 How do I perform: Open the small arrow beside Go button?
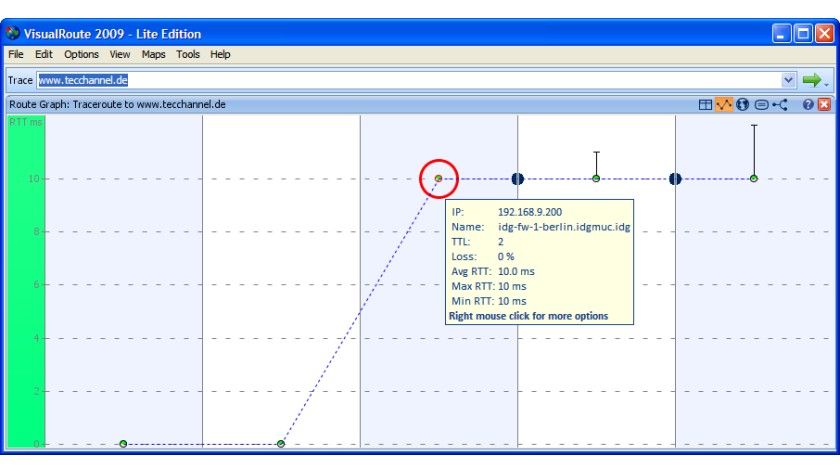827,84
